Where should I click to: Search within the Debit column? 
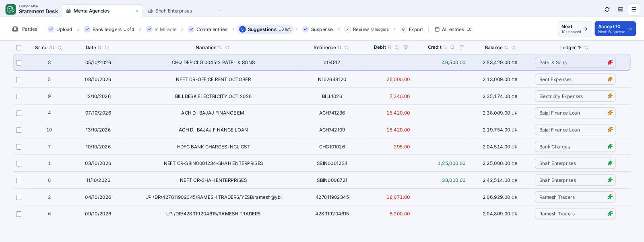click(397, 47)
